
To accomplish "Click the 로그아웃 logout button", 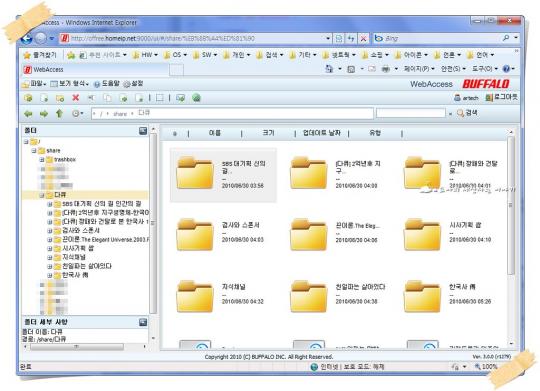I will click(501, 97).
